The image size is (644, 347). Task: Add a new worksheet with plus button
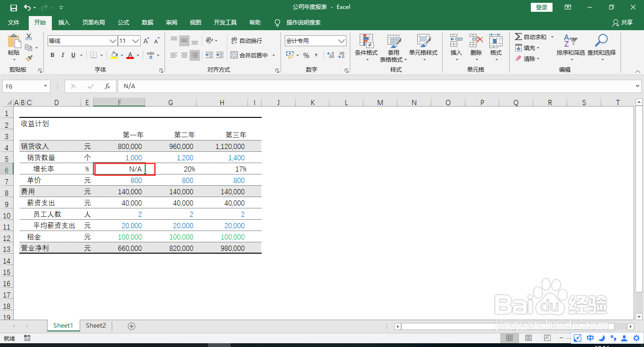tap(132, 325)
